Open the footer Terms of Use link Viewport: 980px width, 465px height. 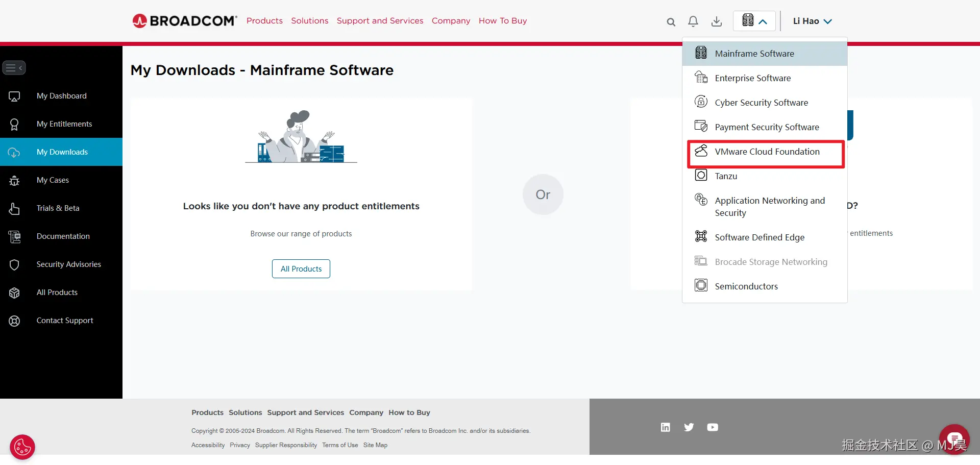340,445
